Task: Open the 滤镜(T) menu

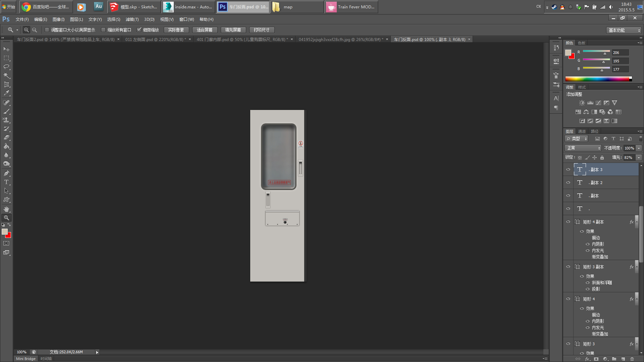Action: click(132, 19)
